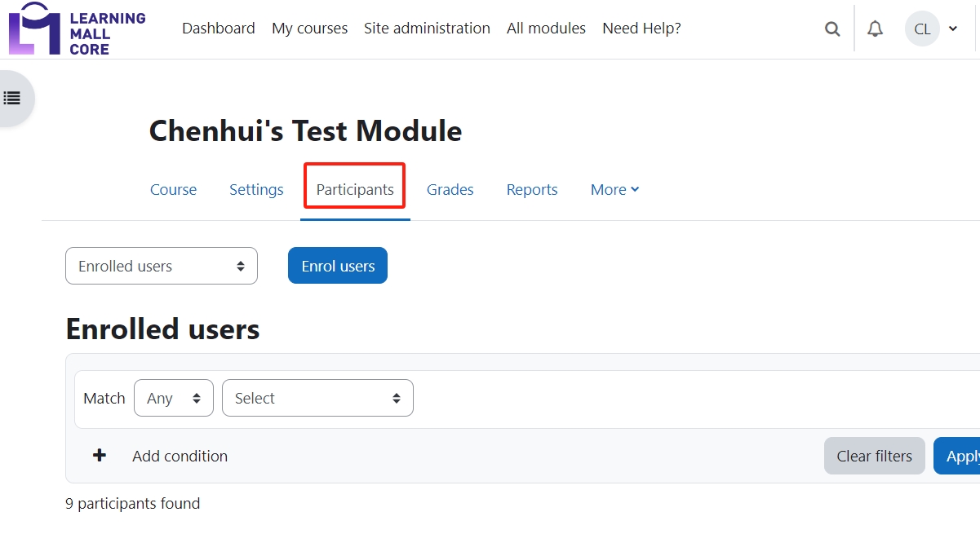Open the Need Help link

[641, 28]
